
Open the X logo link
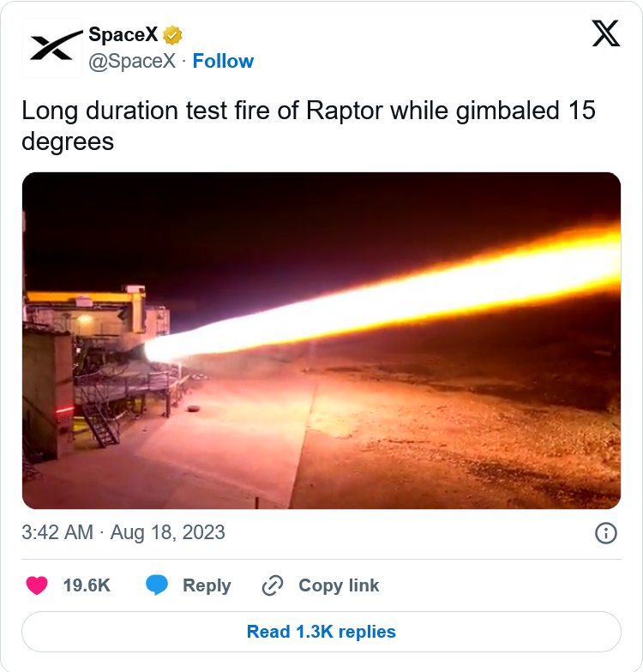(x=605, y=34)
